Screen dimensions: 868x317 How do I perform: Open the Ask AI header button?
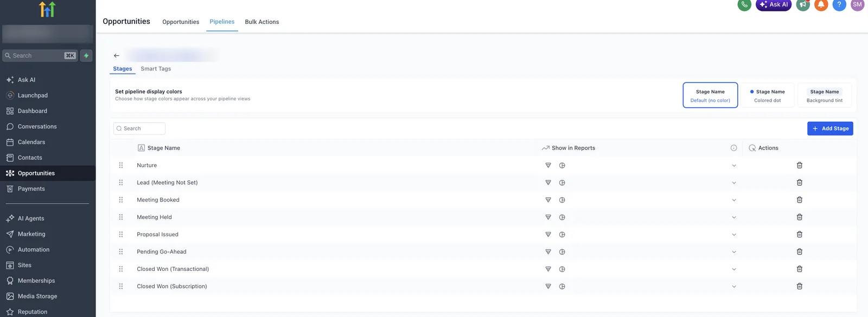point(774,4)
